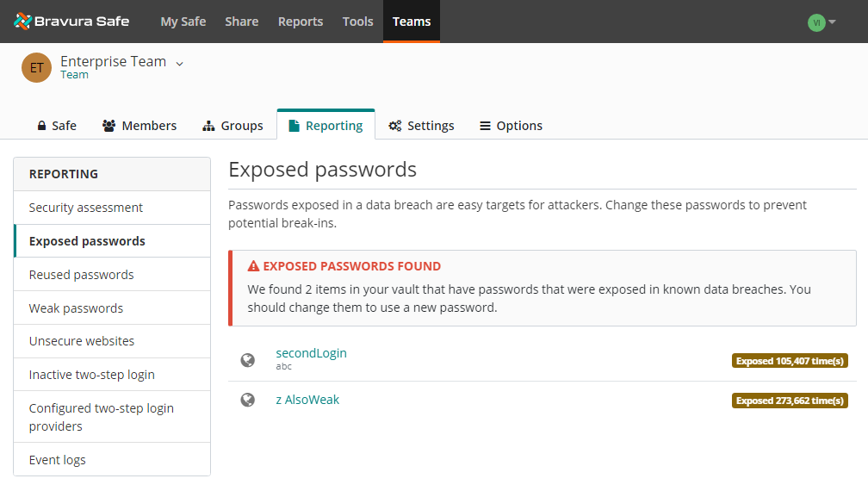Image resolution: width=868 pixels, height=491 pixels.
Task: Select the Teams navigation item
Action: [x=412, y=22]
